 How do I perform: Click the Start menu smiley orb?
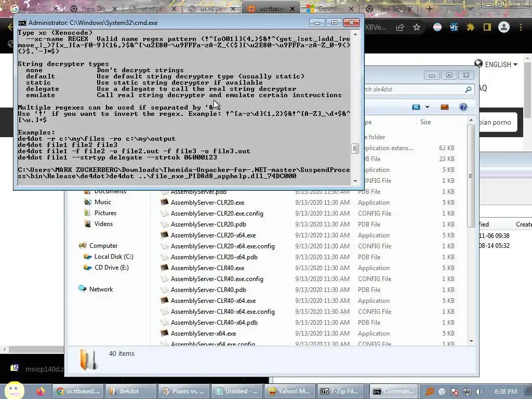[14, 390]
